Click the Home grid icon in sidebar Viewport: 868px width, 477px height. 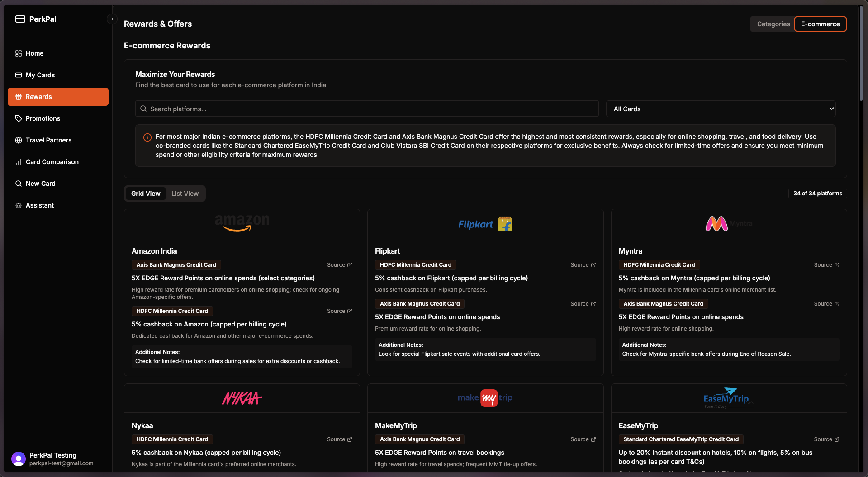point(19,53)
